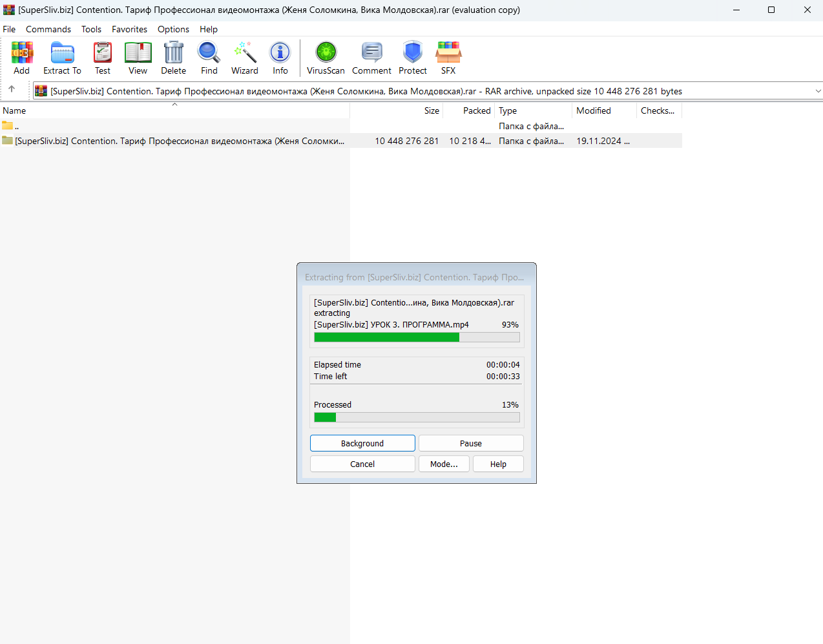Run the Test archive tool
Screen dimensions: 823x644
pyautogui.click(x=103, y=58)
